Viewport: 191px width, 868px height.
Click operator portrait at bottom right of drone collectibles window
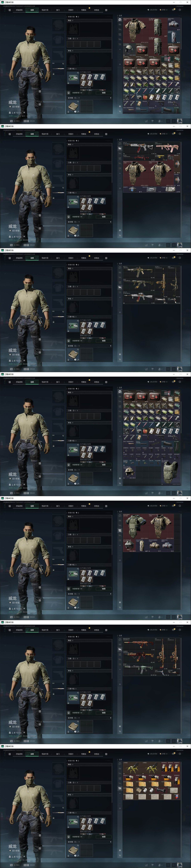coord(180,865)
